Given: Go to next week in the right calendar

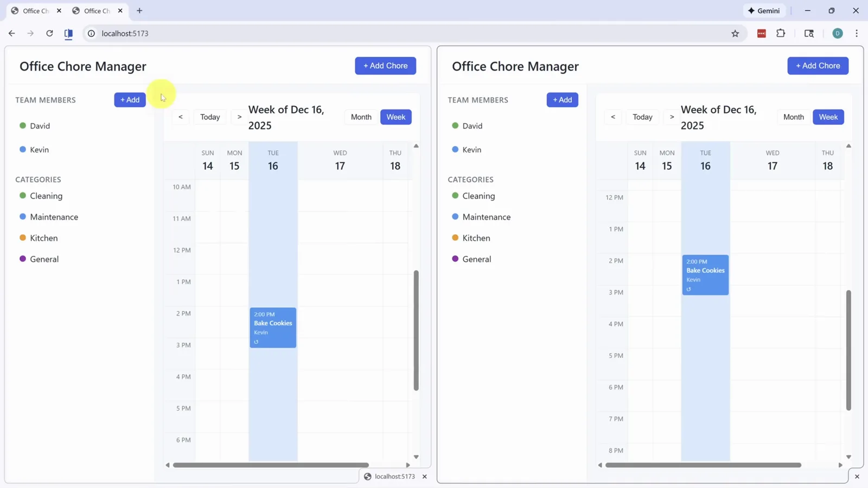Looking at the screenshot, I should pyautogui.click(x=672, y=117).
